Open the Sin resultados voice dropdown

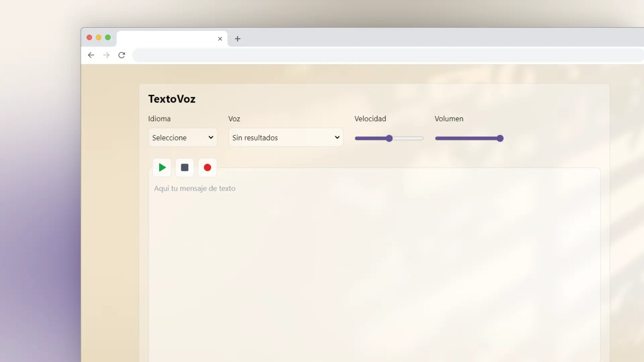(x=285, y=137)
